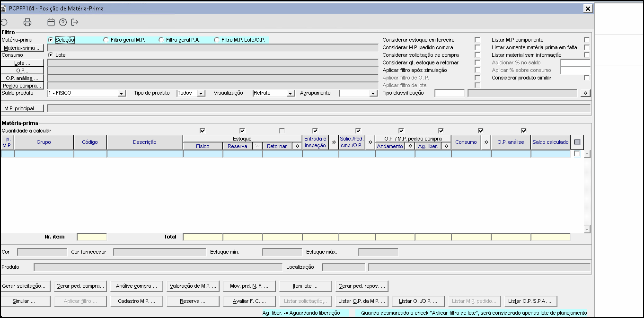Image resolution: width=644 pixels, height=318 pixels.
Task: Click the Gerar solicitação... button
Action: click(x=24, y=286)
